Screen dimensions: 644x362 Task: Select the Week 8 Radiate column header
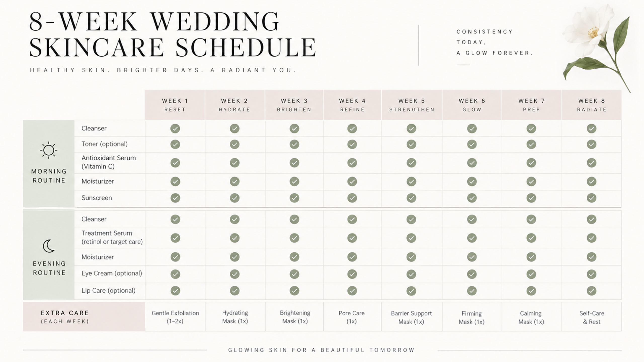pyautogui.click(x=592, y=105)
